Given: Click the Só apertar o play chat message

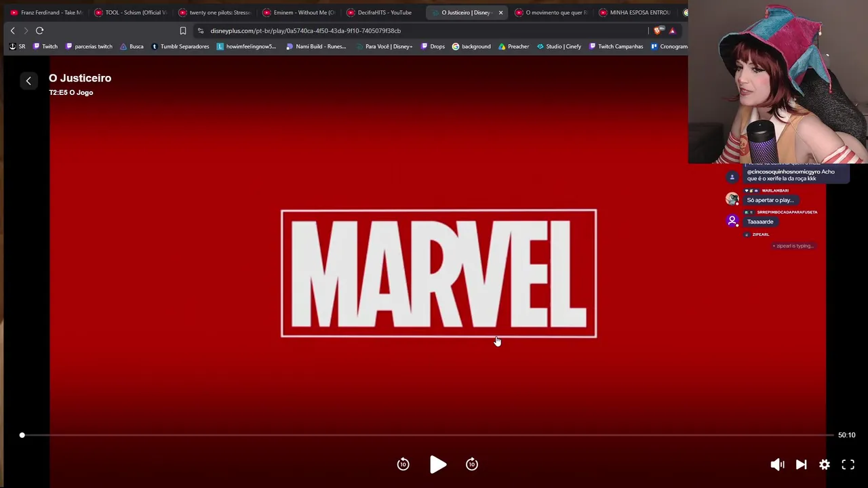Looking at the screenshot, I should (770, 200).
